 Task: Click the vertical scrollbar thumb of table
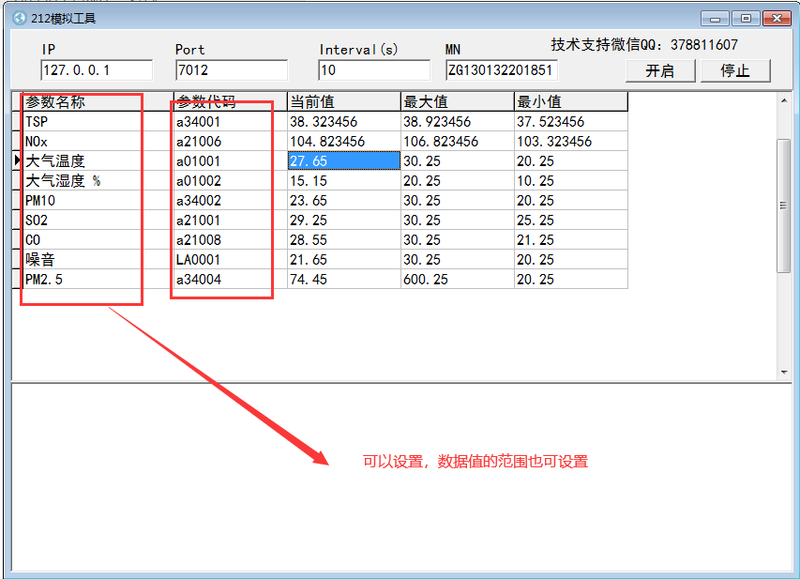point(784,206)
